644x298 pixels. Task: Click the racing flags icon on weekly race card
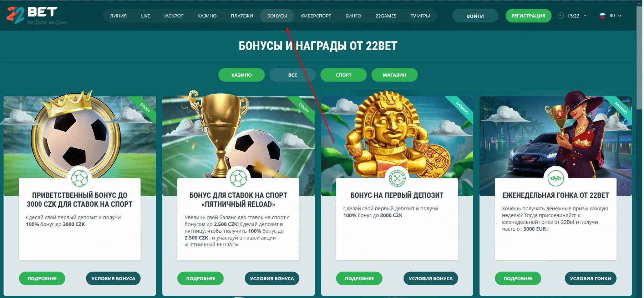[556, 178]
